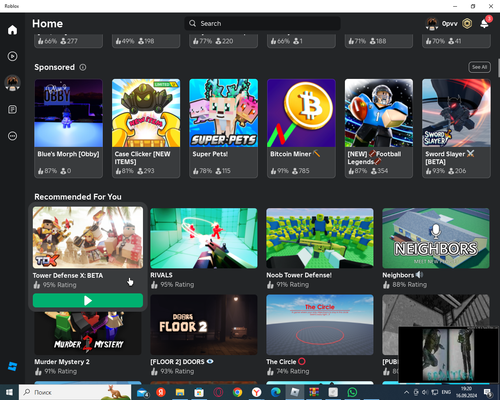Open Blue's Morph [Obby] thumbnail
Screen dimensions: 500x400
pos(68,113)
